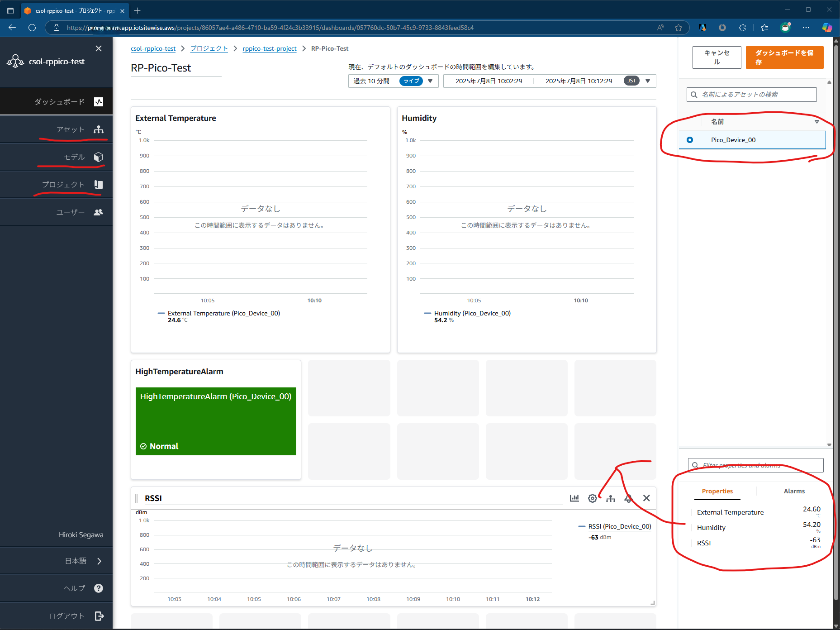Click the RSSI widget drag handle
Viewport: 840px width, 630px height.
(137, 498)
